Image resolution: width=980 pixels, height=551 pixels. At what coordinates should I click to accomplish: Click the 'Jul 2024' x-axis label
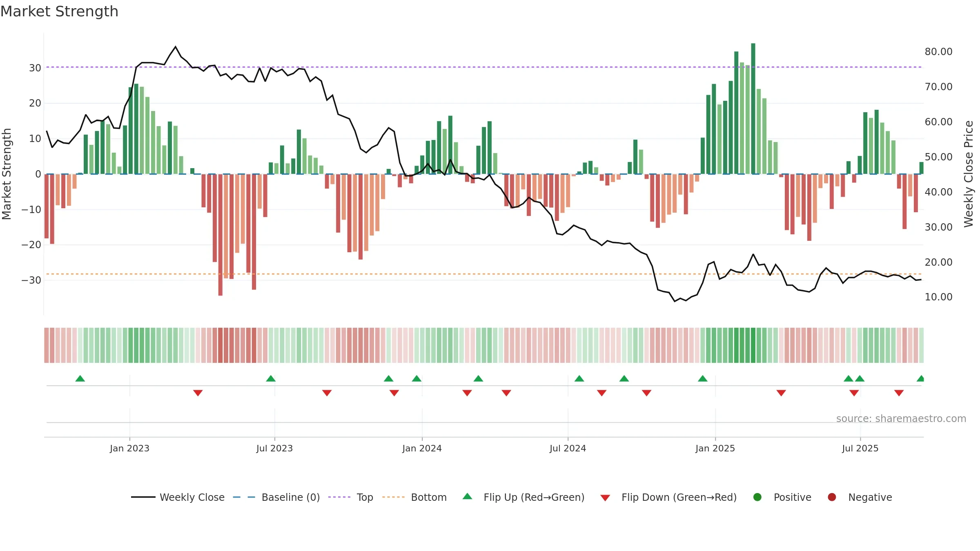pos(568,448)
